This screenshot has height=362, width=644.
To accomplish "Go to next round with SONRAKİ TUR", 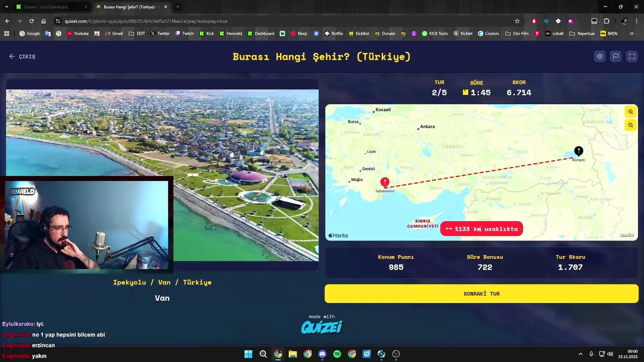I will pos(481,294).
